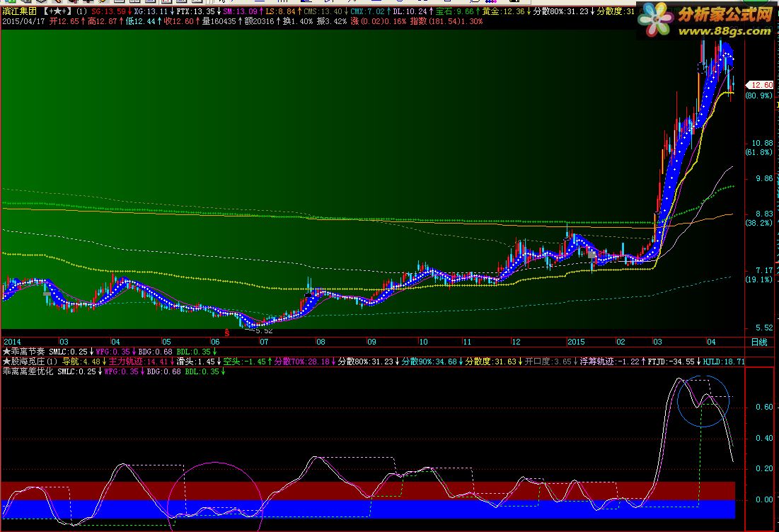Click the red S sell signal marker
779x532 pixels.
click(227, 332)
